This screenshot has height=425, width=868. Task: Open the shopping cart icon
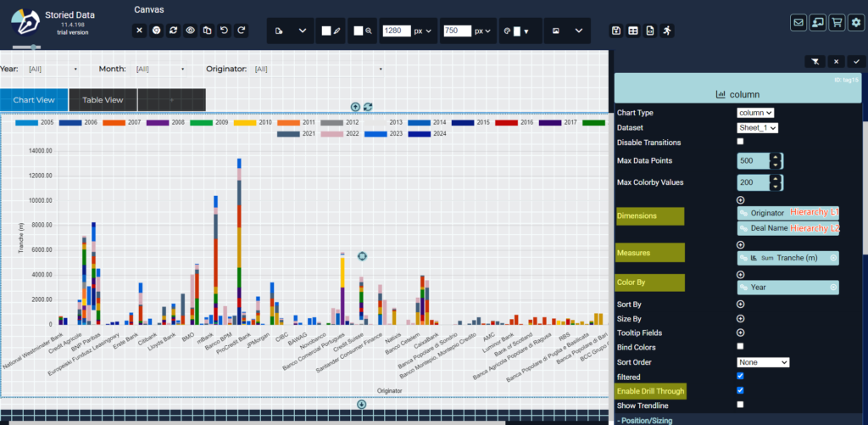837,23
